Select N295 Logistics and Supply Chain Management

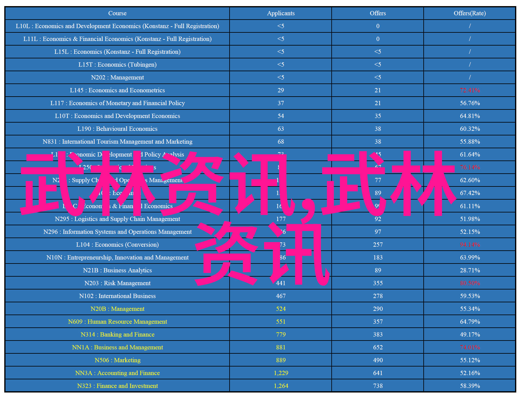click(117, 219)
